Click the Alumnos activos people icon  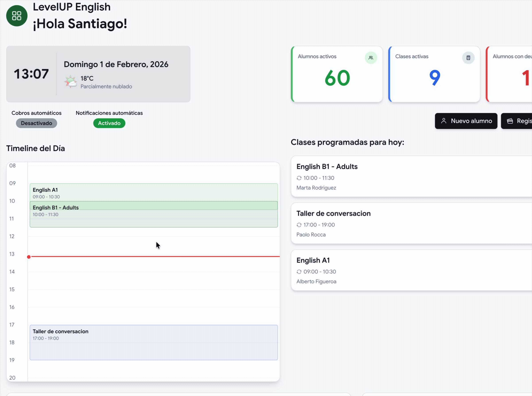(371, 58)
